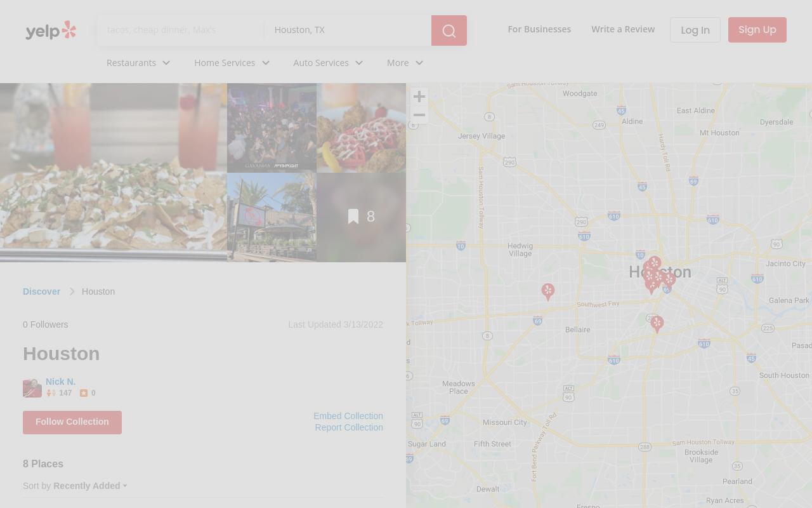This screenshot has height=508, width=812.
Task: View Nick N.'s reviews star icon
Action: 84,393
